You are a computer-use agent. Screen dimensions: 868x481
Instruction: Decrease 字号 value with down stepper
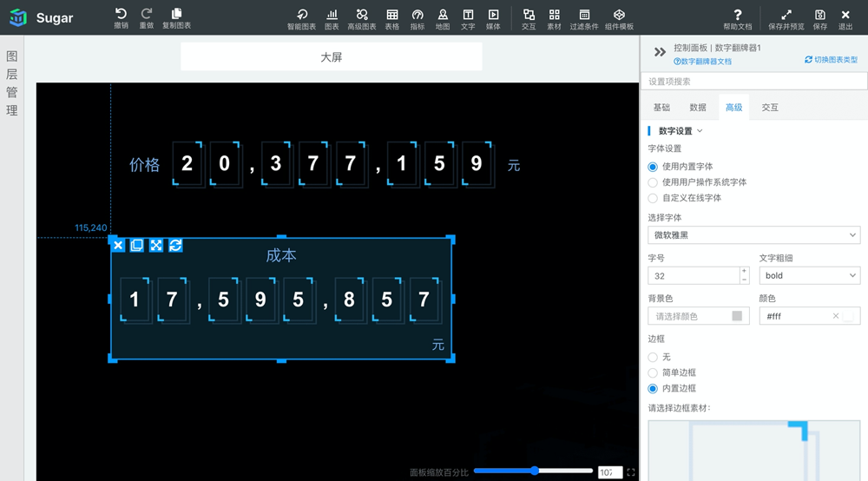coord(744,280)
